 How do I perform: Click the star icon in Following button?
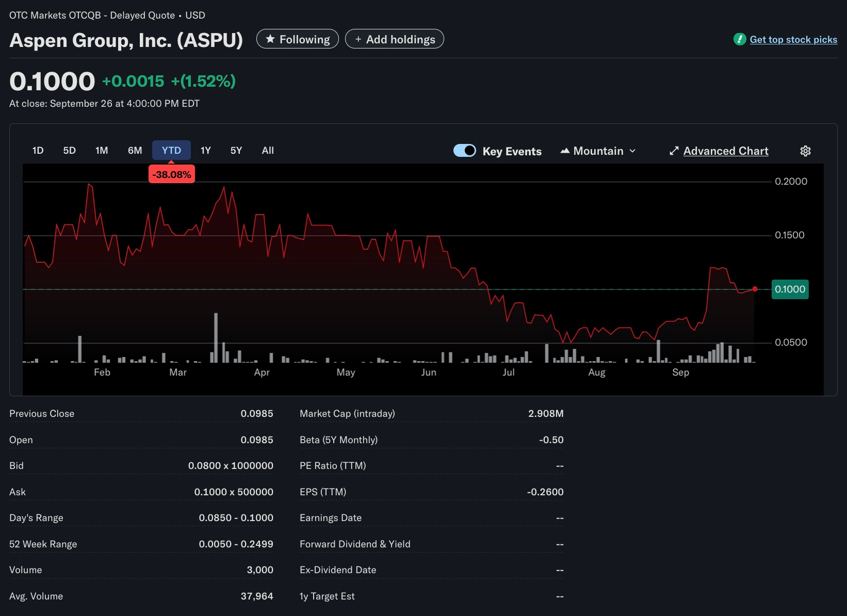tap(270, 39)
